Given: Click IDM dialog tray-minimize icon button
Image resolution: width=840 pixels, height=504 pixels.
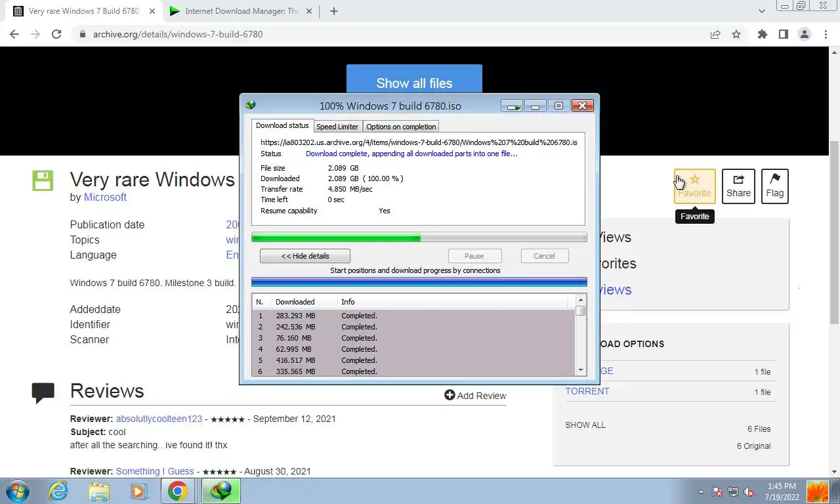Looking at the screenshot, I should pos(513,106).
